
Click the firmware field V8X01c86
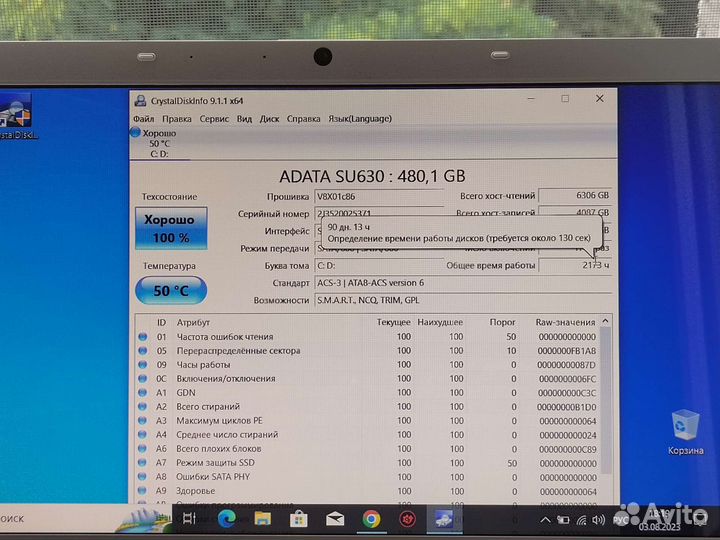coord(379,197)
